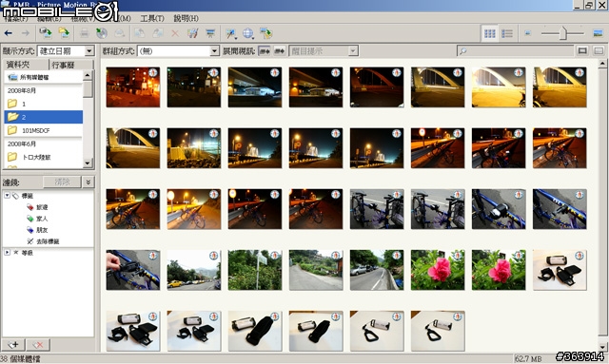The width and height of the screenshot is (609, 364).
Task: Click the register folders to view icon
Action: (x=64, y=33)
